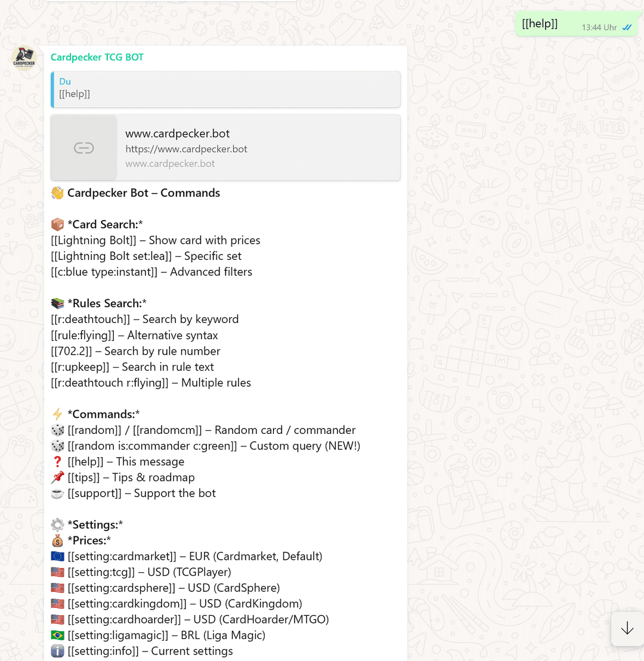Click the scroll-to-bottom arrow button
Screen dimensions: 644x661
[627, 629]
